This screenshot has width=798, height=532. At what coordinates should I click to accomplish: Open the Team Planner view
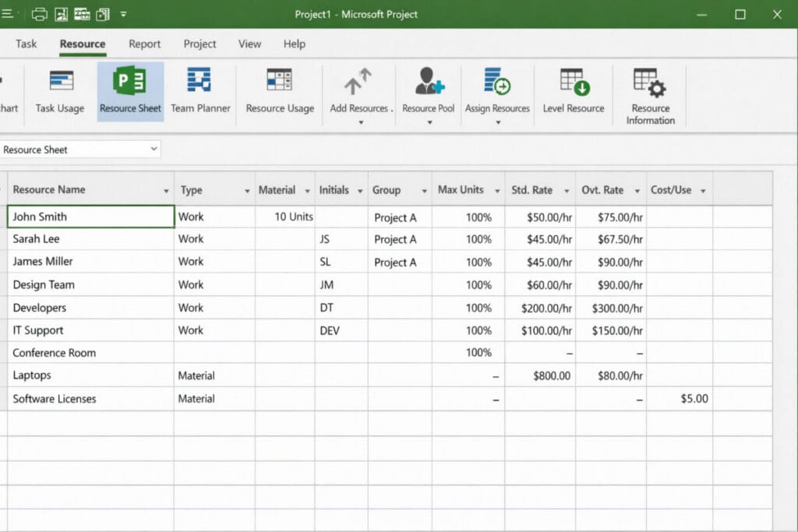[200, 92]
